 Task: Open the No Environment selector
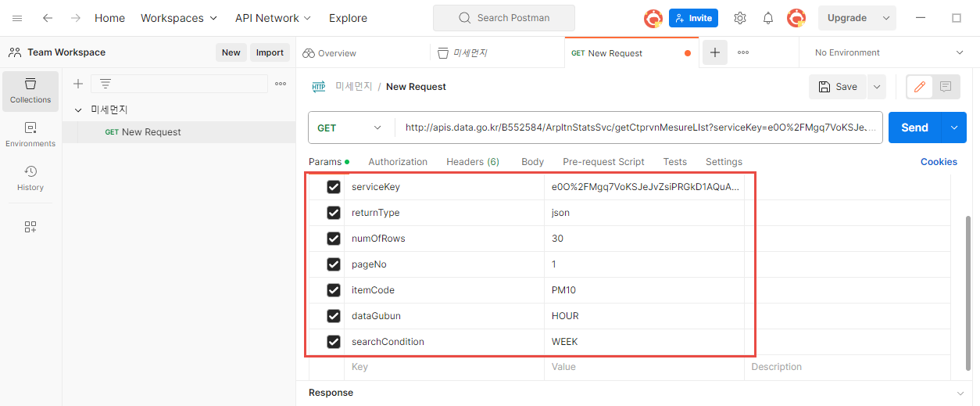[889, 52]
